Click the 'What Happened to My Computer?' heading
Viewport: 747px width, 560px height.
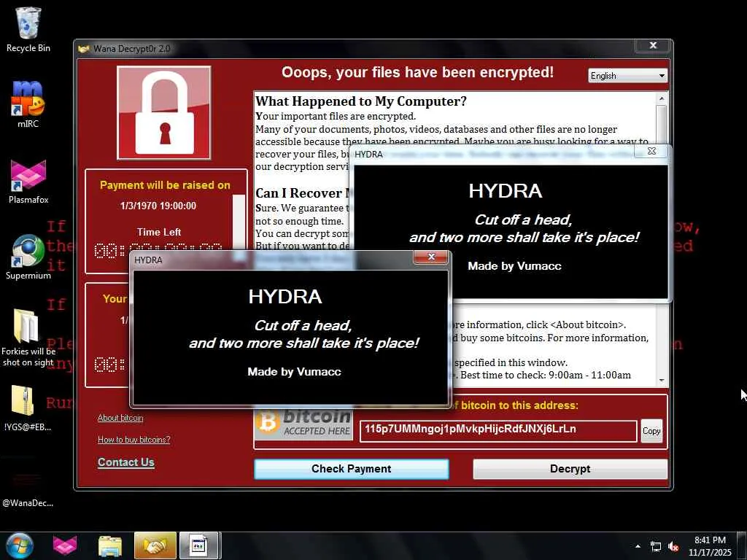[x=361, y=101]
